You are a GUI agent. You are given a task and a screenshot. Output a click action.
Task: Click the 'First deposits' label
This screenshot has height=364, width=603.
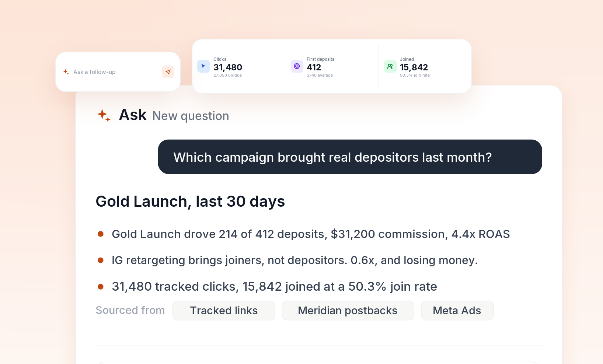321,59
